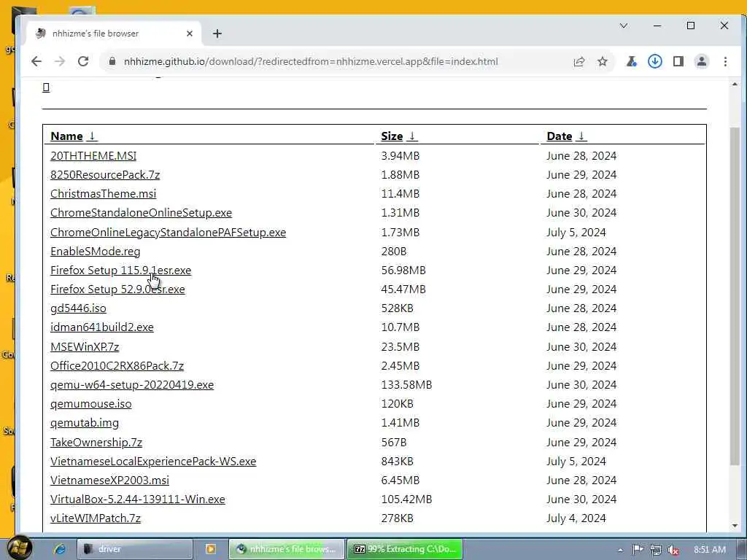
Task: Switch to 7-Zip 99% Extracting window
Action: point(405,549)
